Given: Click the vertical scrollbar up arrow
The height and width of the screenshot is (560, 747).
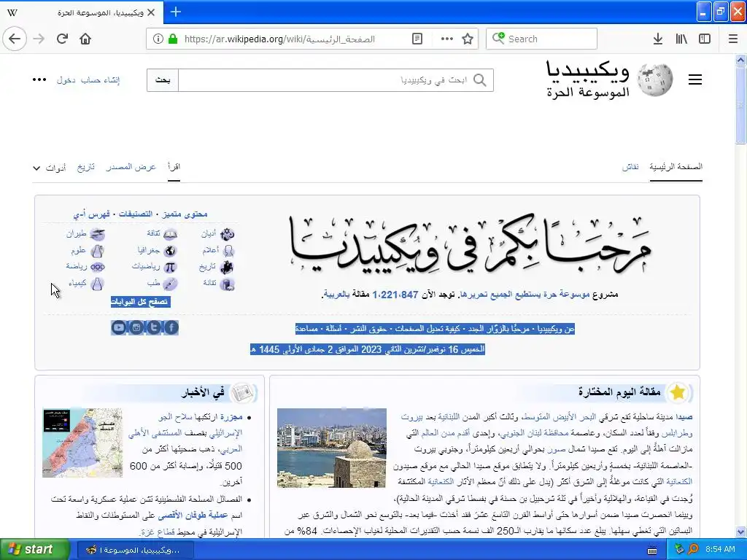Looking at the screenshot, I should 740,60.
